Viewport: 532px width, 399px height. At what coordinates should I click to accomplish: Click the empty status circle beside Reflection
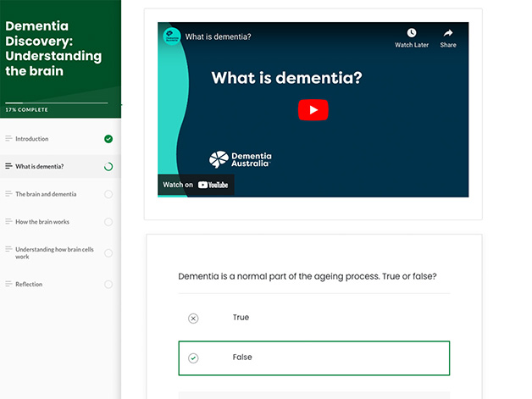(108, 285)
